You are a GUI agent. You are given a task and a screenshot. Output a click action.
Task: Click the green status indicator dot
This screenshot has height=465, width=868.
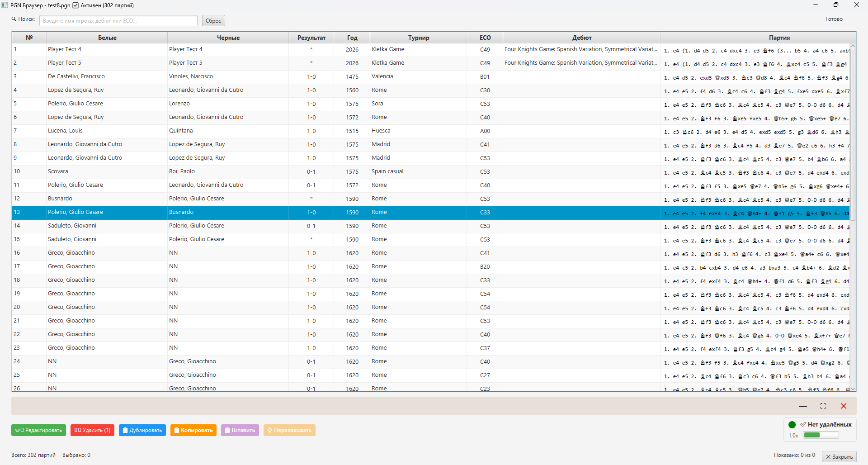click(792, 425)
